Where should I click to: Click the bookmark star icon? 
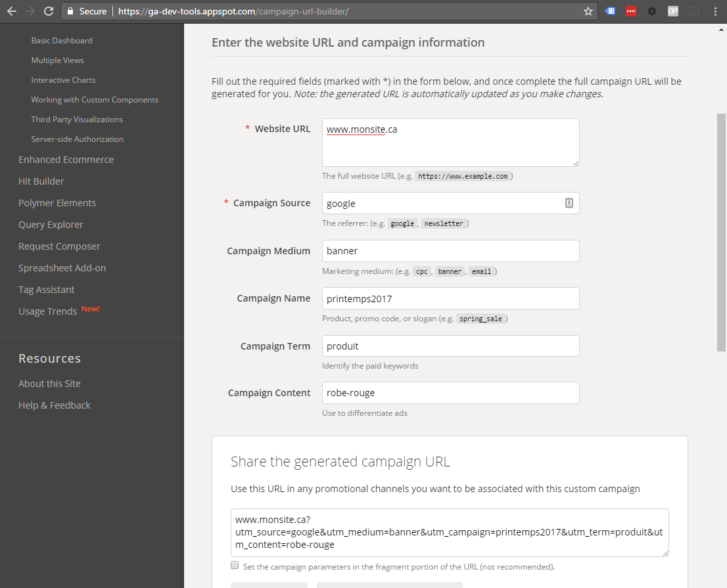tap(588, 11)
